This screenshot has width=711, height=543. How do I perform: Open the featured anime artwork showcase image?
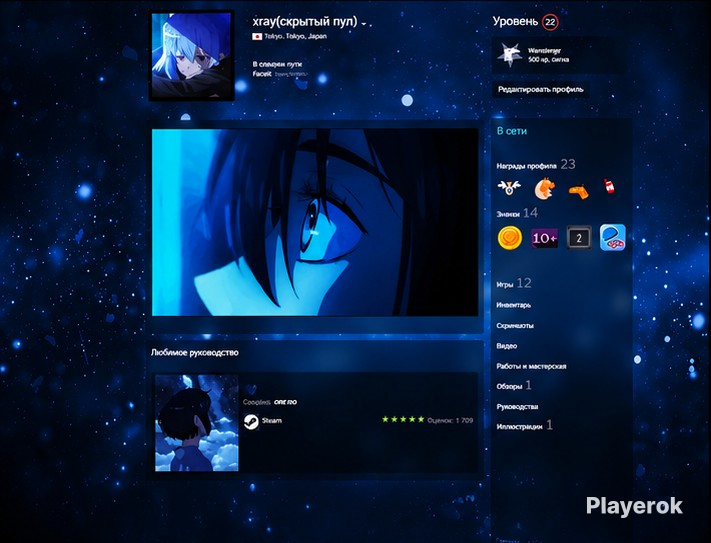point(315,222)
